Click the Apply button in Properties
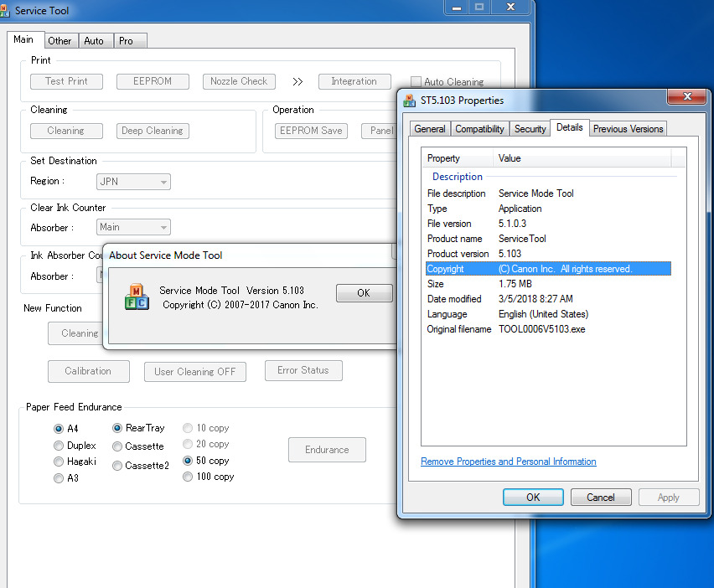 (x=669, y=498)
